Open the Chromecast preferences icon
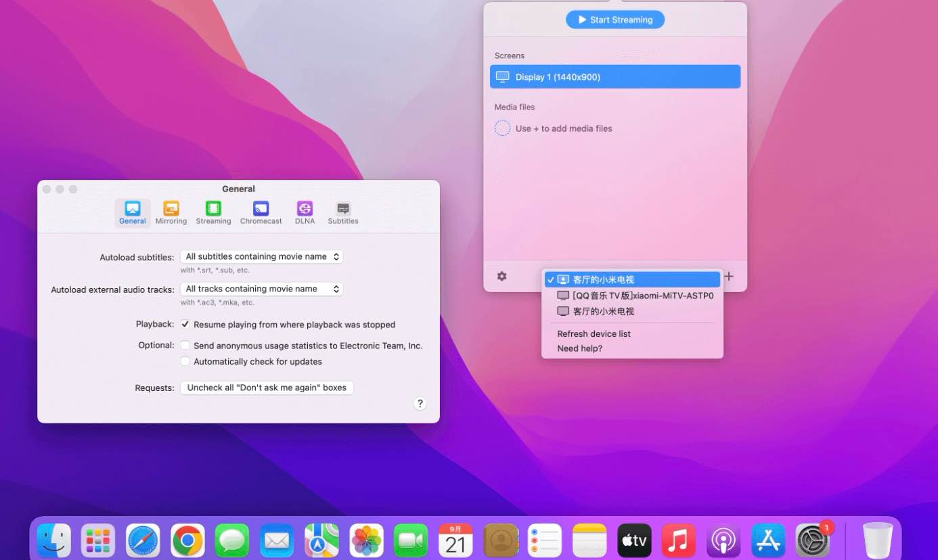The width and height of the screenshot is (938, 560). tap(261, 212)
